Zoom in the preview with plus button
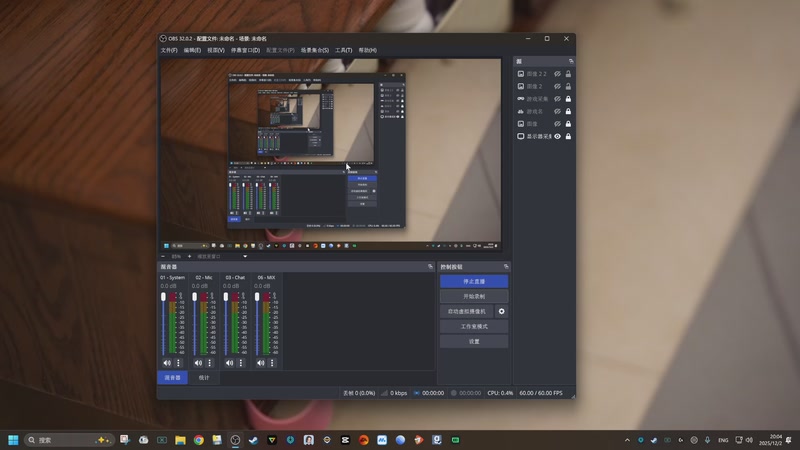The image size is (800, 450). click(x=189, y=257)
